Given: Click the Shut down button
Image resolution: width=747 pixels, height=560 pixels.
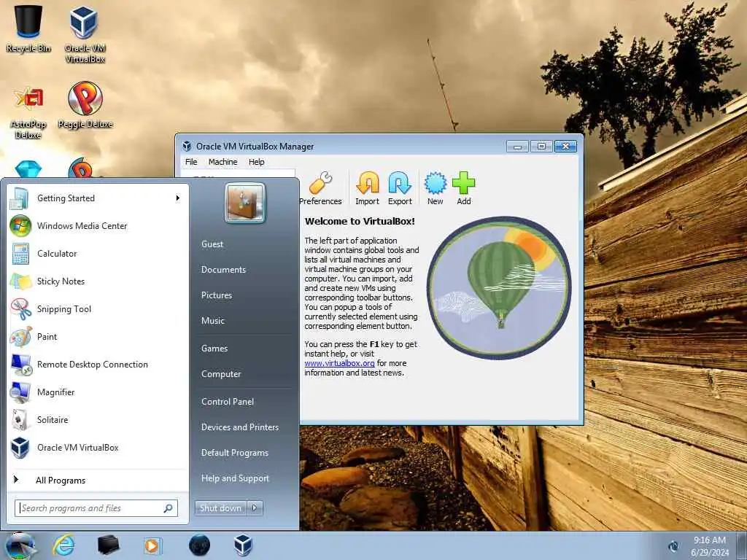Looking at the screenshot, I should 221,508.
